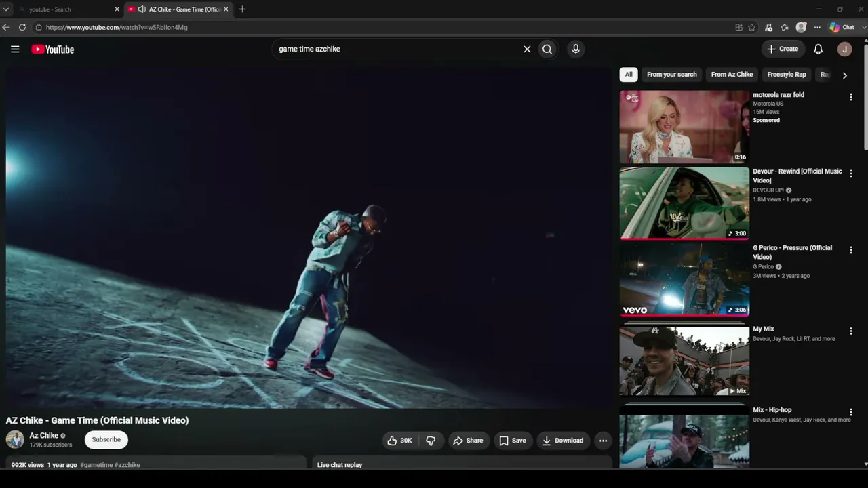The height and width of the screenshot is (488, 868).
Task: Open the My Mix thumbnail
Action: click(x=684, y=361)
